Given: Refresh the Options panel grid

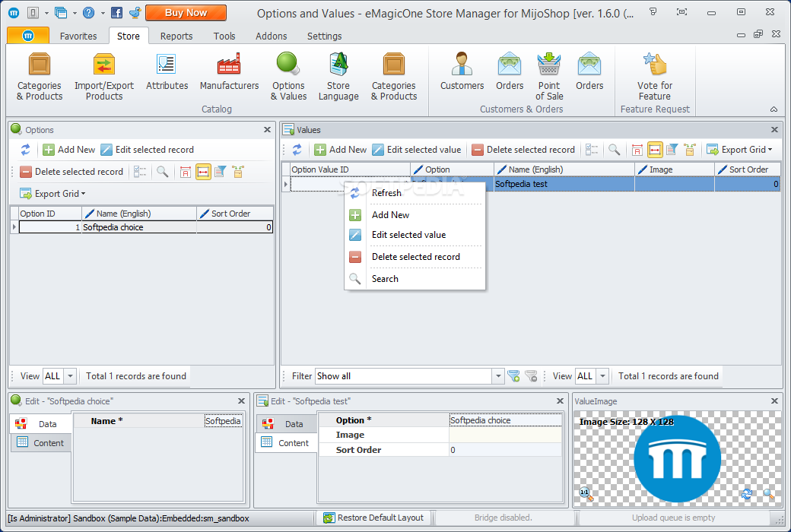Looking at the screenshot, I should 25,150.
